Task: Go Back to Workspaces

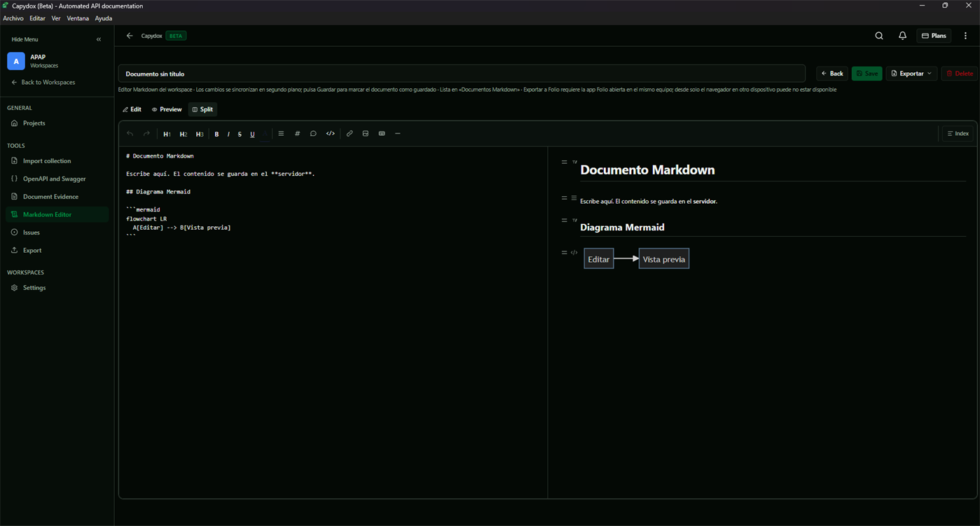Action: pyautogui.click(x=43, y=82)
